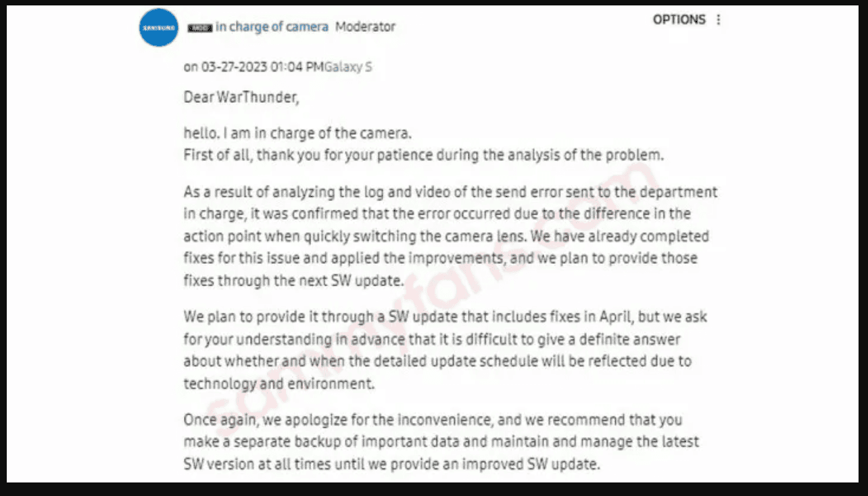Click the "thank you for your patience" line
This screenshot has height=496, width=868.
pyautogui.click(x=424, y=155)
